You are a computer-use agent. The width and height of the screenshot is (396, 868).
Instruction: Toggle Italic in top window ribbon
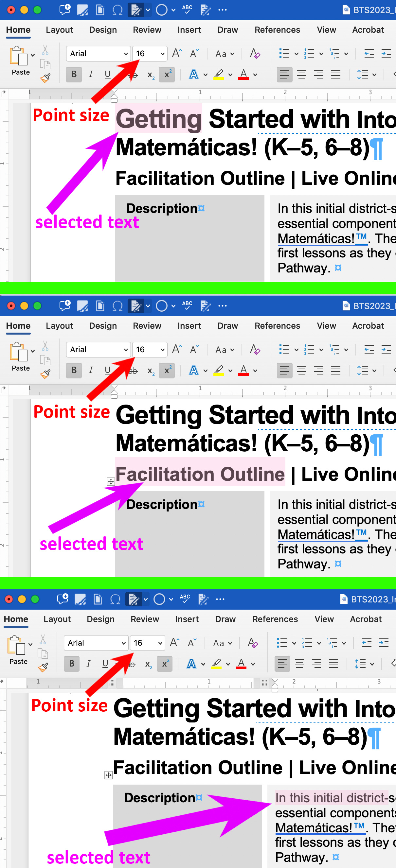90,75
